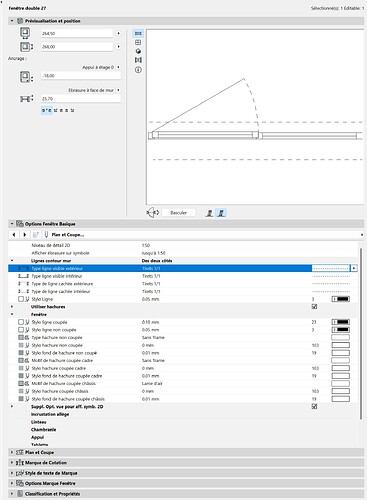Click the reveal depth icon beside 25,70
The image size is (367, 500).
coord(26,99)
